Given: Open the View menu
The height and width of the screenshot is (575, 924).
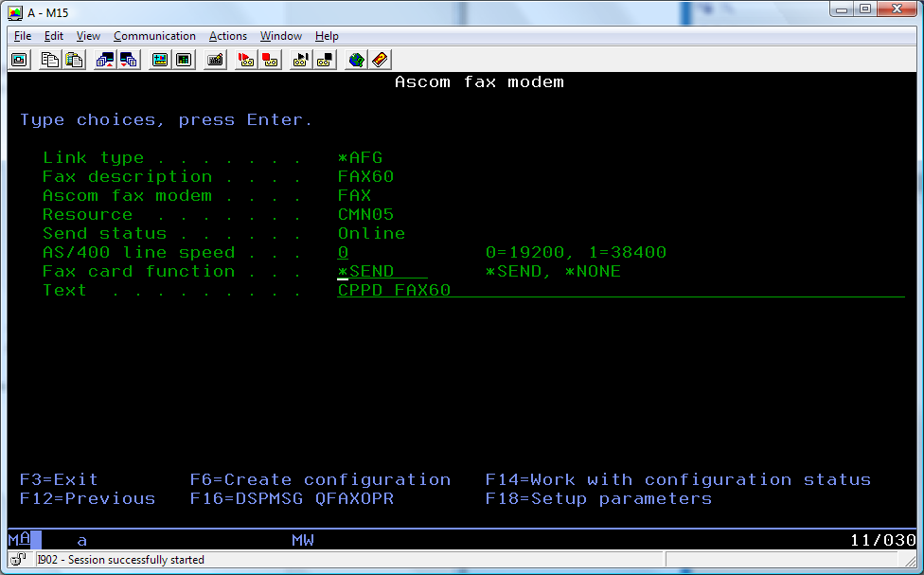Looking at the screenshot, I should pyautogui.click(x=88, y=36).
